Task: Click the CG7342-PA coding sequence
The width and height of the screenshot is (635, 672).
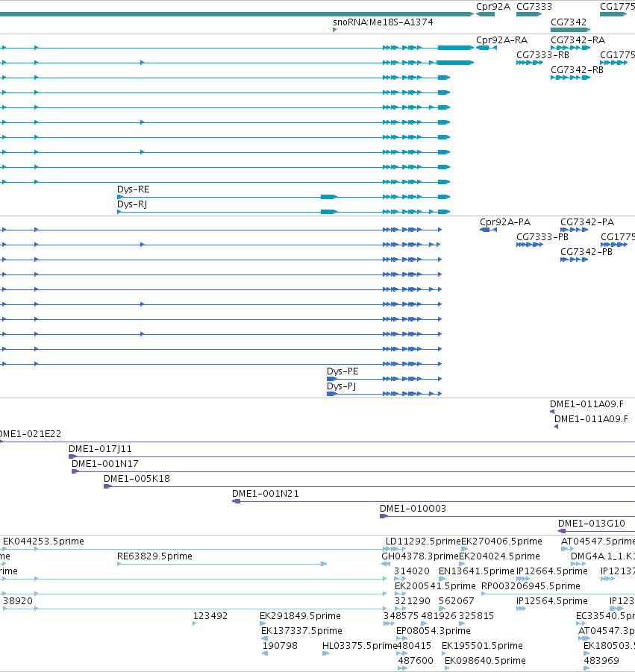Action: coord(574,230)
